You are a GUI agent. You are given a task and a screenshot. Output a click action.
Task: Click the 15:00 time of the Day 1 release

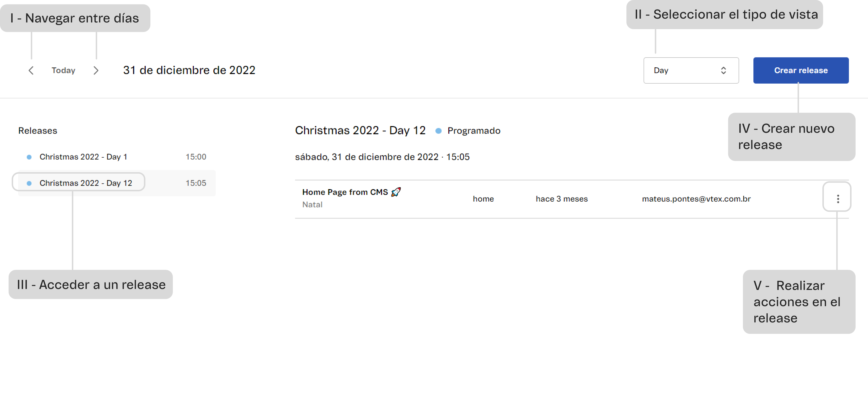(x=196, y=157)
